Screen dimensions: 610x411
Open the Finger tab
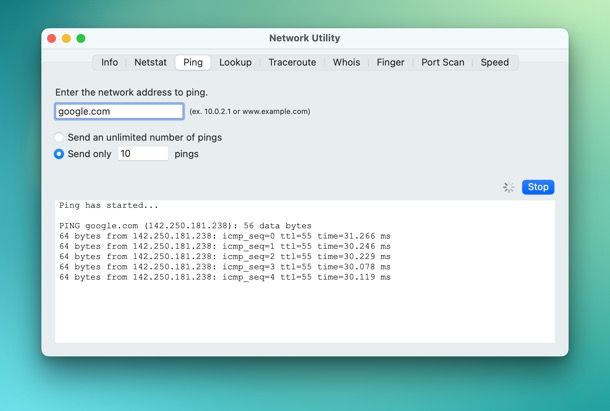pos(390,62)
